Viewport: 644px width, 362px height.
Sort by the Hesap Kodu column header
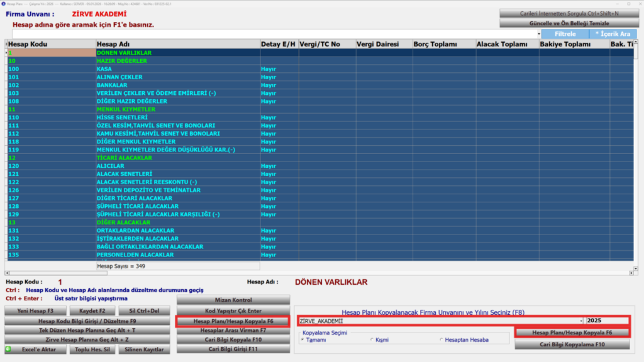pyautogui.click(x=52, y=44)
